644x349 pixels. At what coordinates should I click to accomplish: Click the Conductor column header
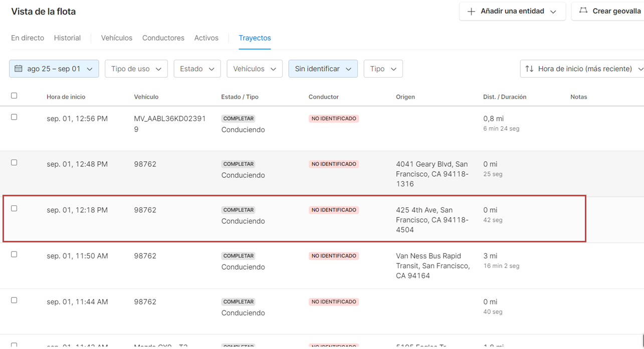324,97
